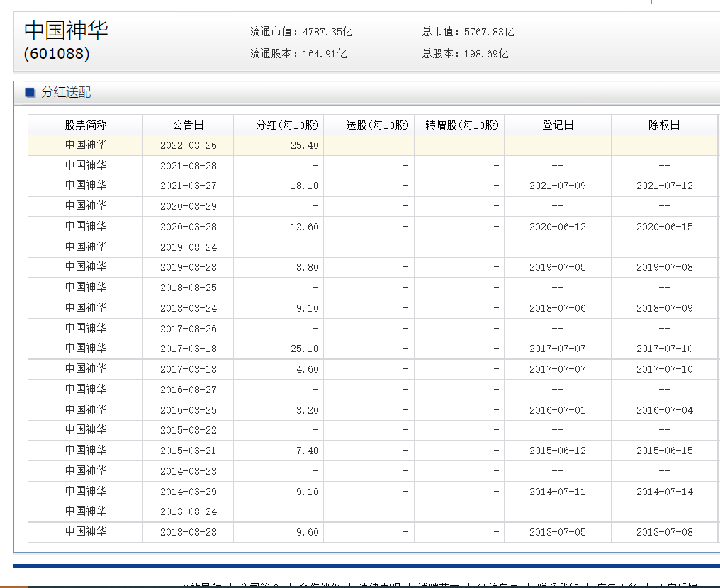Click the 2021-07-12 ex-rights date
This screenshot has width=720, height=588.
pos(665,186)
